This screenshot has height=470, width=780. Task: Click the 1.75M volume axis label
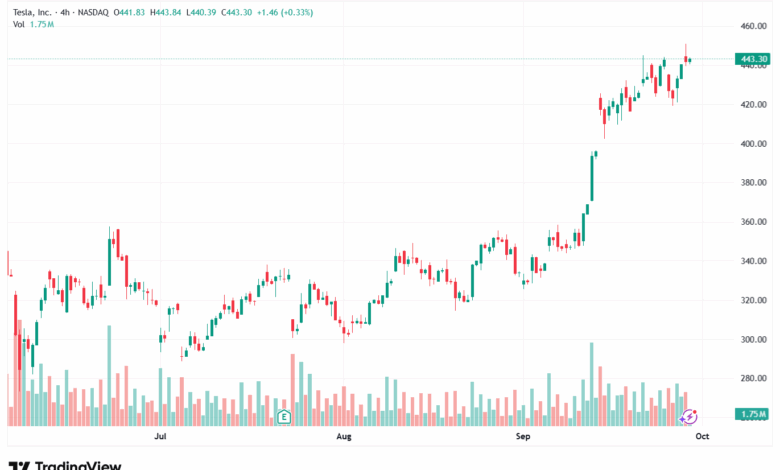pyautogui.click(x=752, y=414)
